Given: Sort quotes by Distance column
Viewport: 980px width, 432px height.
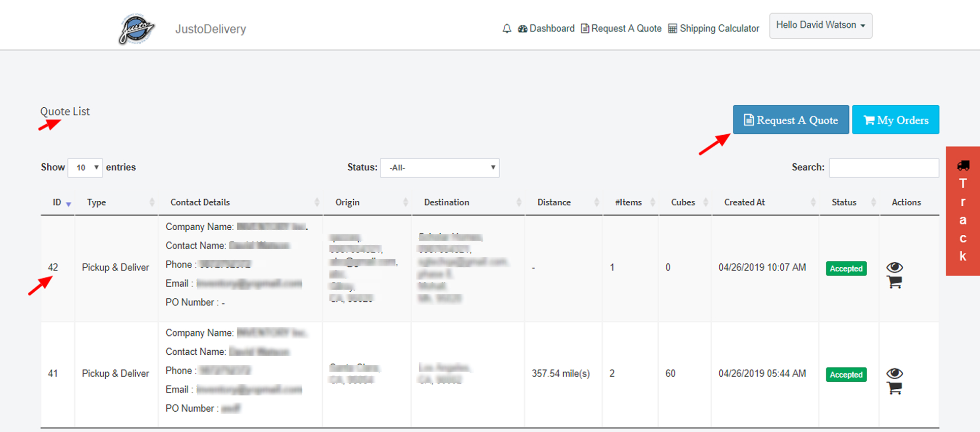Looking at the screenshot, I should click(x=554, y=202).
